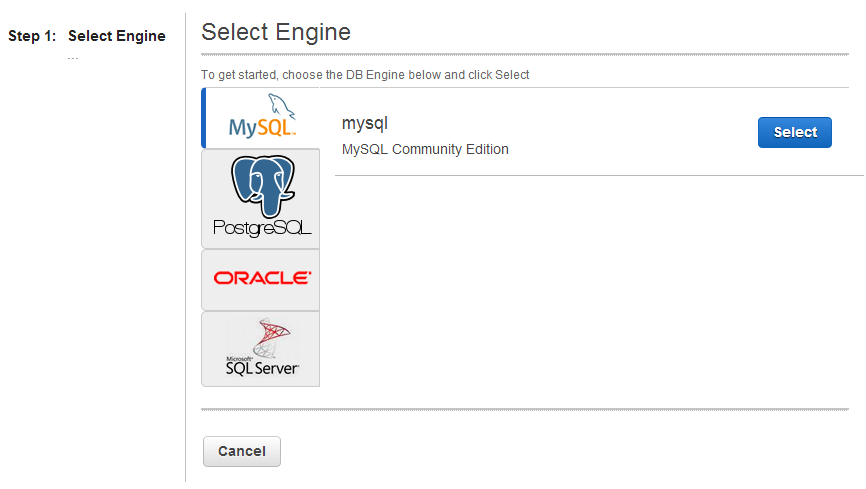Click the ellipsis under Step 1
This screenshot has height=489, width=866.
tap(73, 57)
